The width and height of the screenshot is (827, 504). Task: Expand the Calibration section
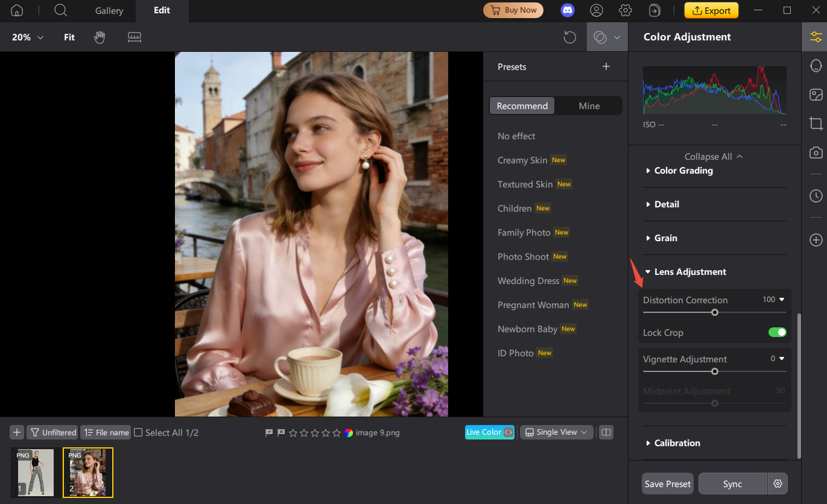coord(677,443)
